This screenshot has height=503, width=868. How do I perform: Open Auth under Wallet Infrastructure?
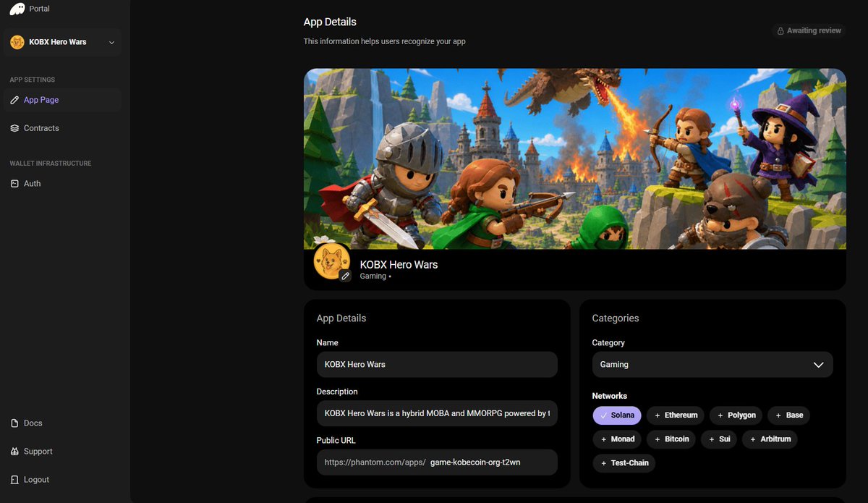click(62, 184)
